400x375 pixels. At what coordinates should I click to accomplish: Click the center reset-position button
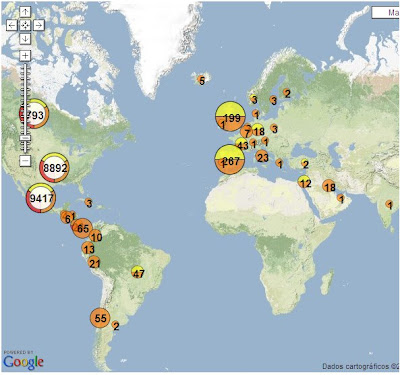[25, 25]
